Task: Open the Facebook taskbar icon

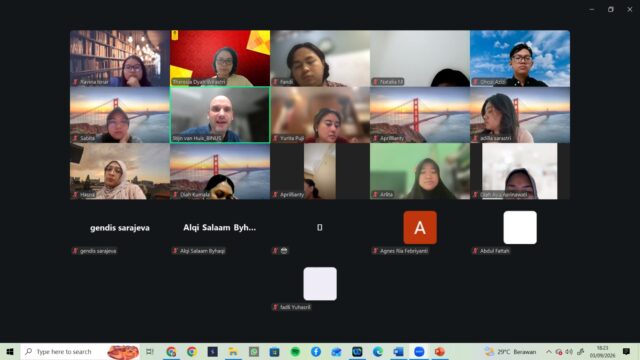Action: pos(316,351)
